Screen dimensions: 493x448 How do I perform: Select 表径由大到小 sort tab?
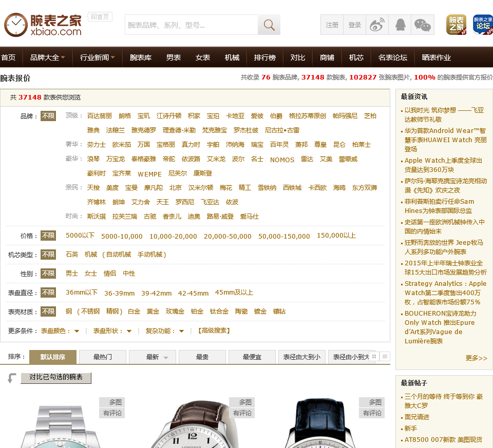[302, 357]
